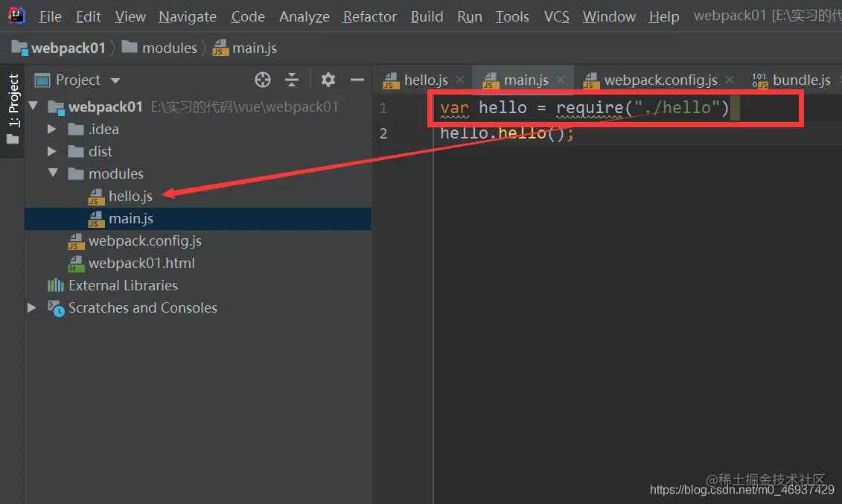Collapse the modules folder
Viewport: 842px width, 504px height.
pos(53,173)
